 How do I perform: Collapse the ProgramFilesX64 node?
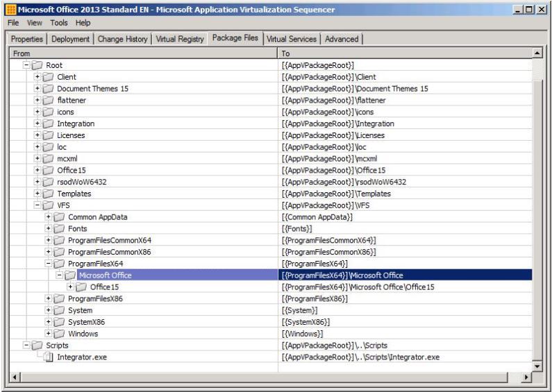pos(48,263)
